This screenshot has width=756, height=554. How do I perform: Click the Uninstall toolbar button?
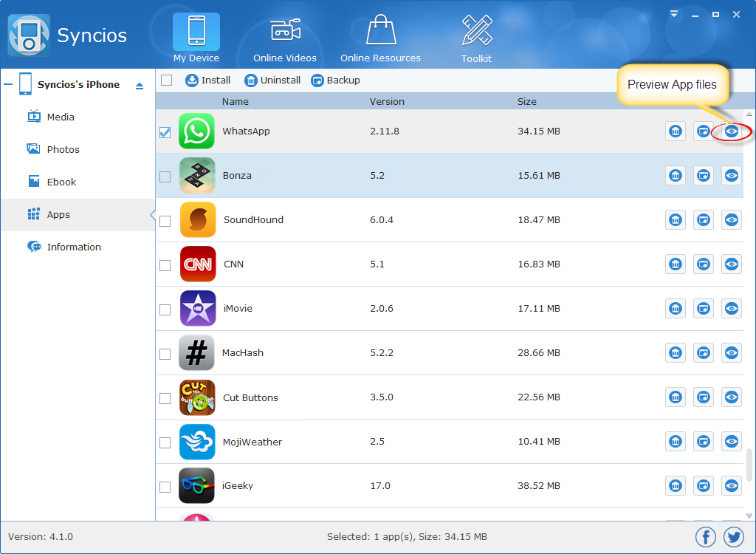point(272,80)
